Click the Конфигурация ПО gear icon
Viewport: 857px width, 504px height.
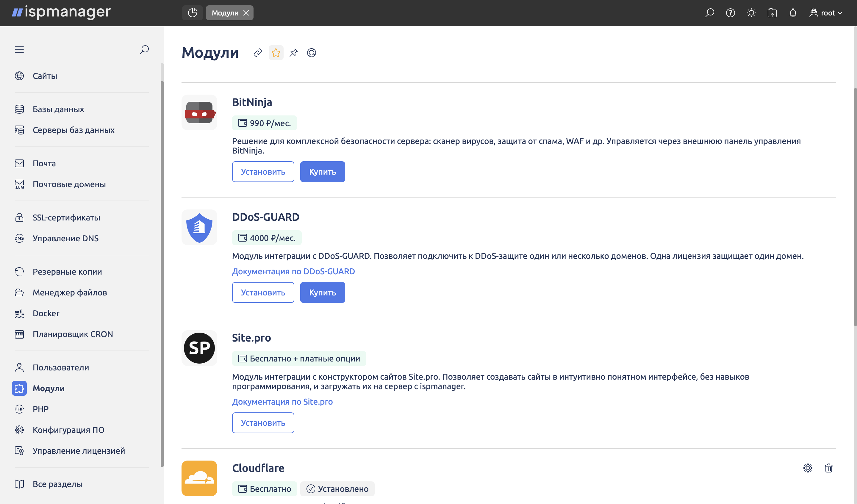[x=19, y=430]
